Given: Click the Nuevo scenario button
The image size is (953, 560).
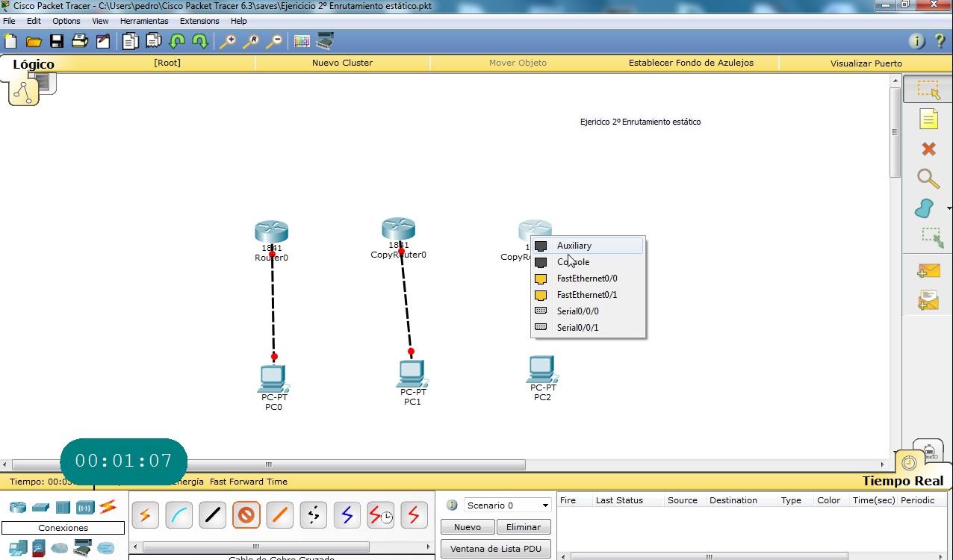Looking at the screenshot, I should (468, 527).
